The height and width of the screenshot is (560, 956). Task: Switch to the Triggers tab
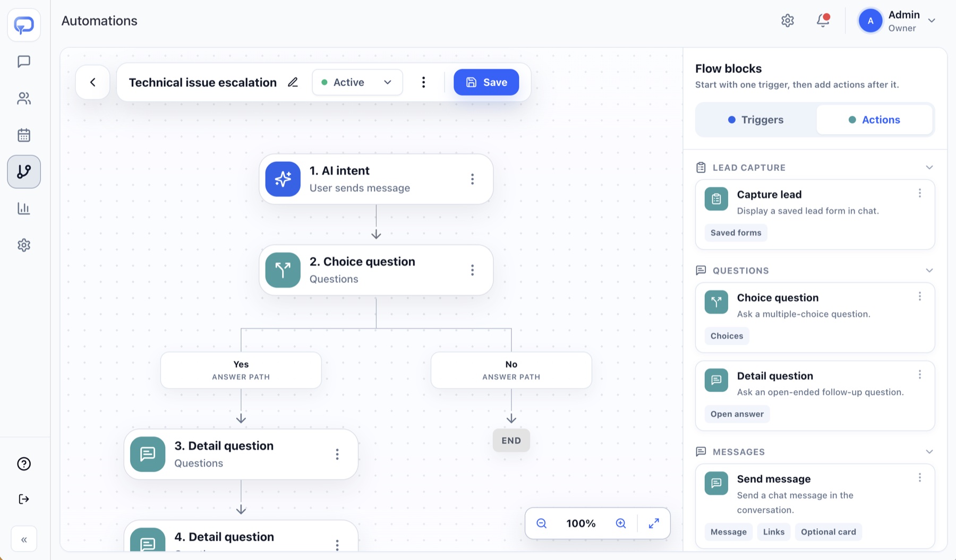[x=756, y=120]
